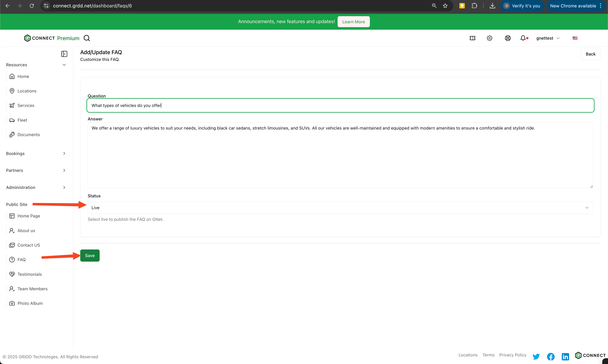
Task: Open Testimonials in the sidebar
Action: coord(29,274)
